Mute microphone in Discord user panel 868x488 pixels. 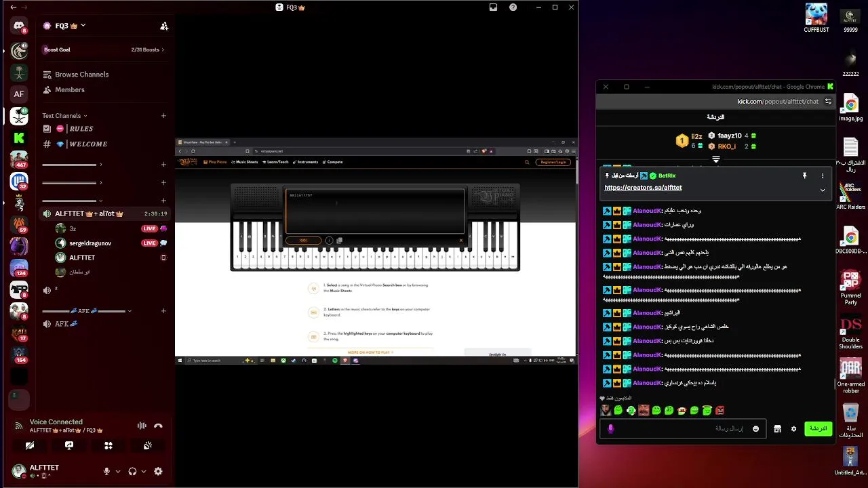tap(106, 472)
